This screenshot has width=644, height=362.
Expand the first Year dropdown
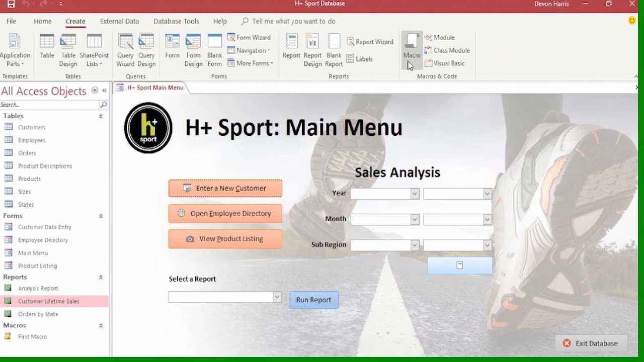415,194
